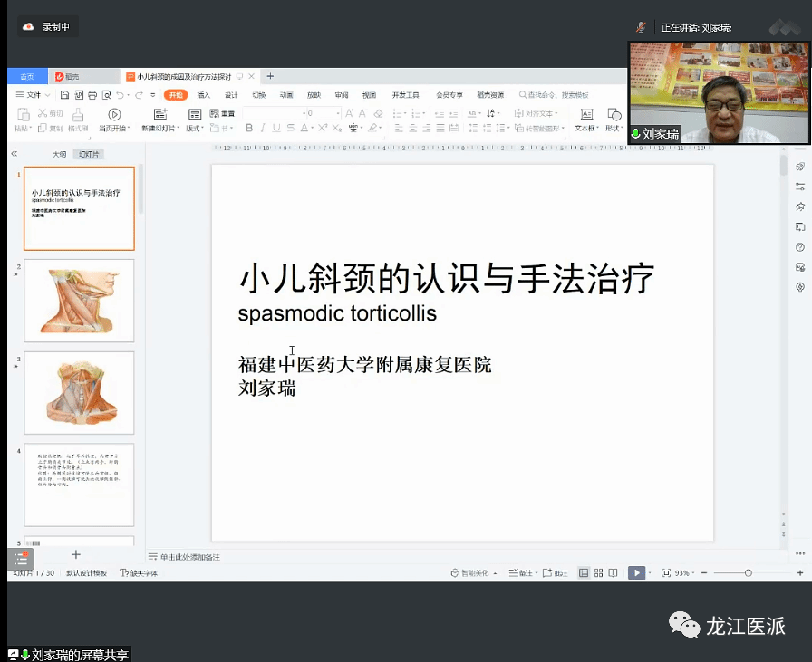Click the Save icon in quick access toolbar

point(65,95)
